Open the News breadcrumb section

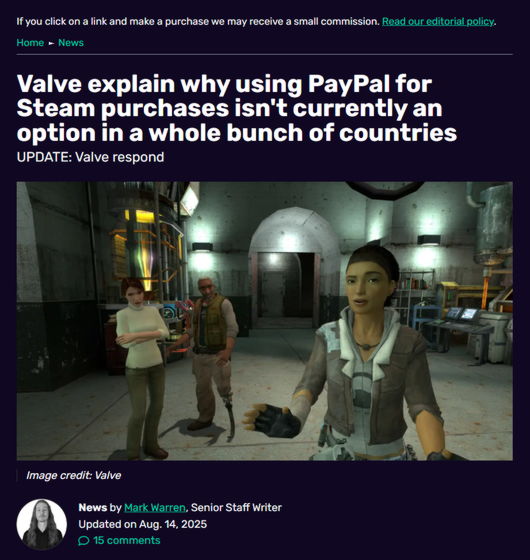(71, 42)
